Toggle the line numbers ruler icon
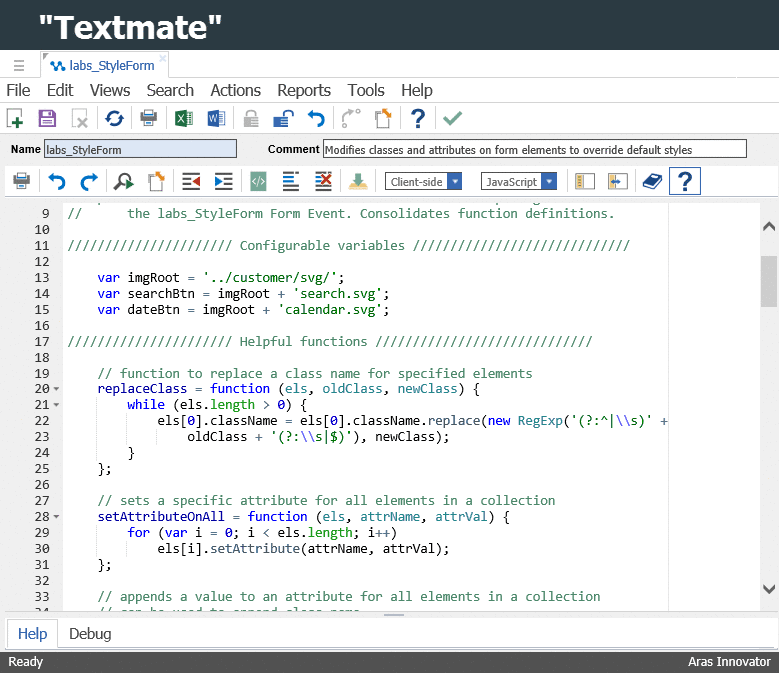The height and width of the screenshot is (673, 779). coord(586,182)
